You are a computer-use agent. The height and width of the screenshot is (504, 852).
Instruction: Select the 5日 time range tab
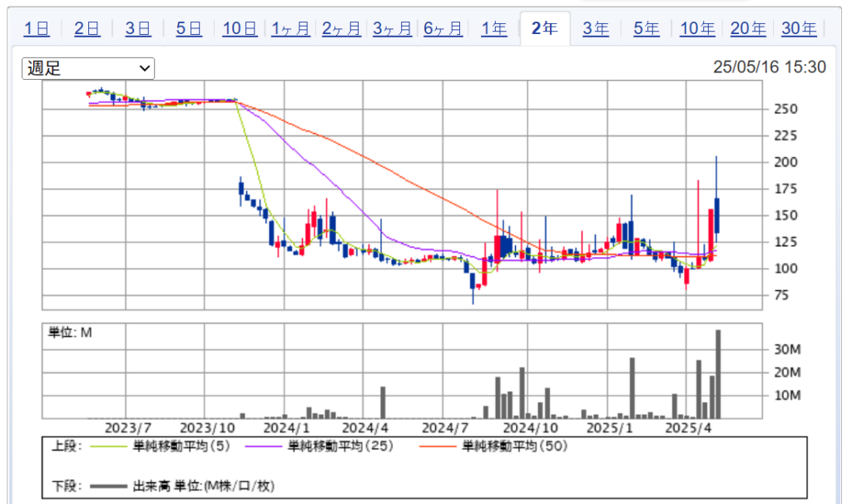189,28
